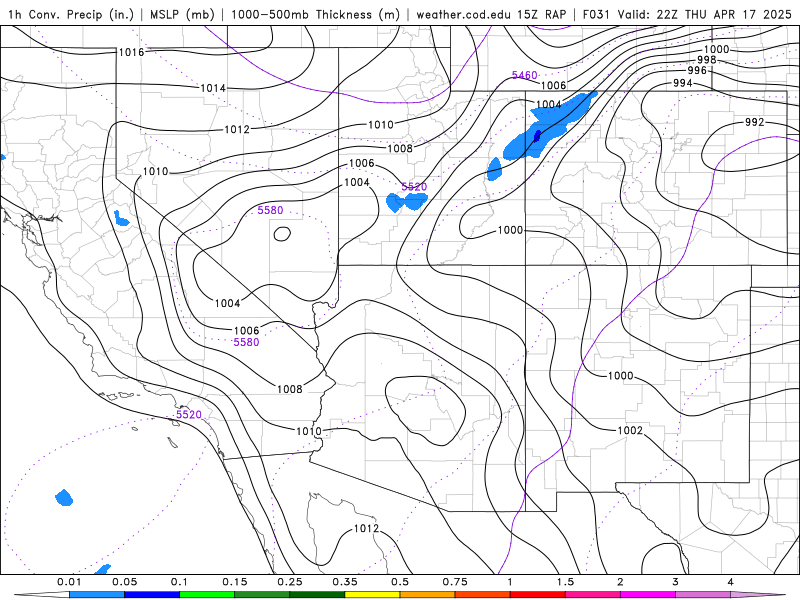
Task: Click the blue precipitation blob over the Pacific Ocean
Action: [64, 497]
